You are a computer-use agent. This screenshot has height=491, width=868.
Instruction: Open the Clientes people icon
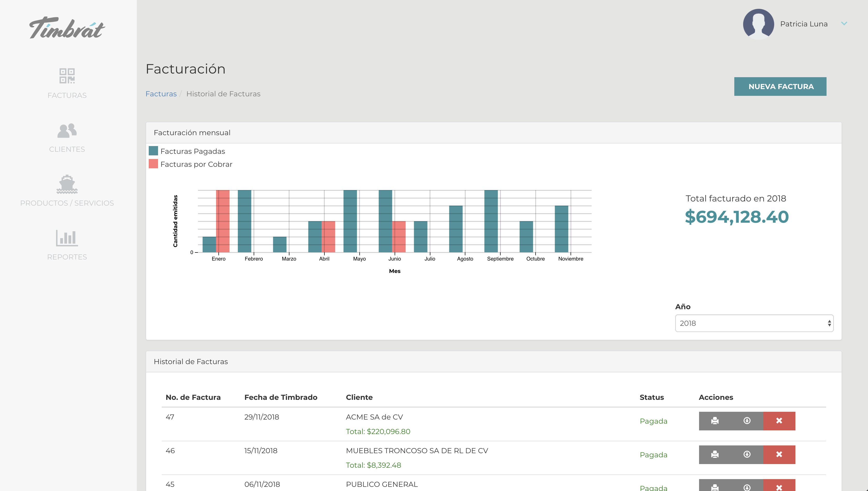tap(67, 131)
